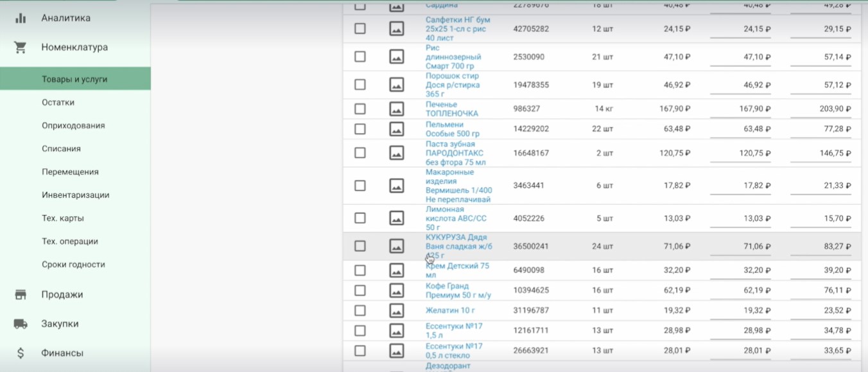The height and width of the screenshot is (372, 868).
Task: Go to Остатки in sidebar
Action: click(x=58, y=102)
